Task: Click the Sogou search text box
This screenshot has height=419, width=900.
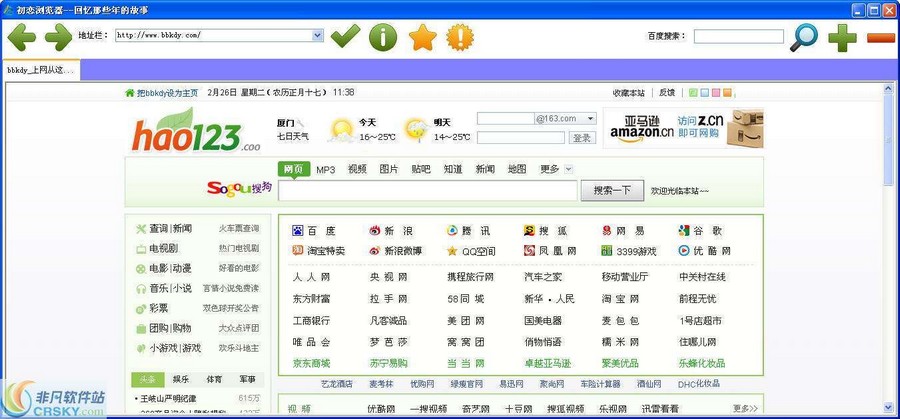Action: click(428, 191)
